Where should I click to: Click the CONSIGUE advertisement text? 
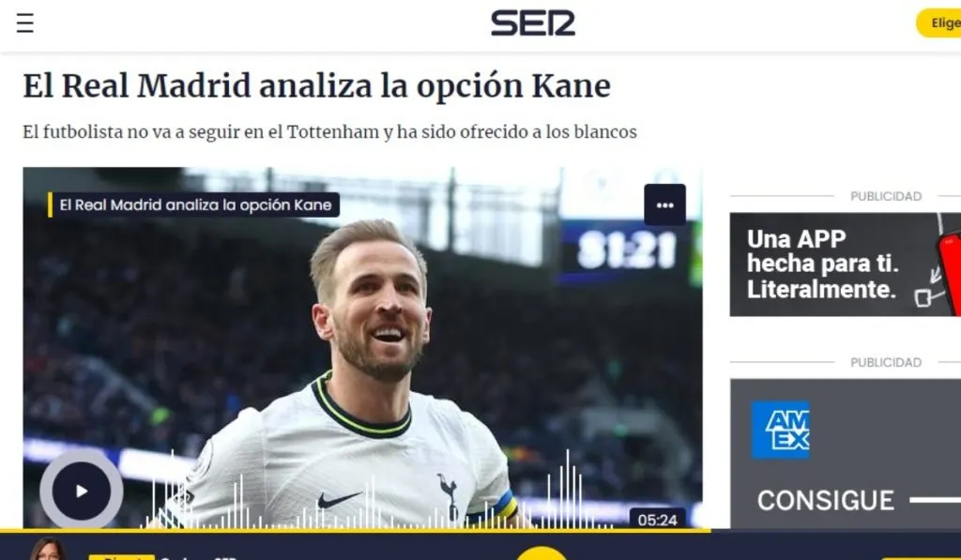pyautogui.click(x=826, y=501)
